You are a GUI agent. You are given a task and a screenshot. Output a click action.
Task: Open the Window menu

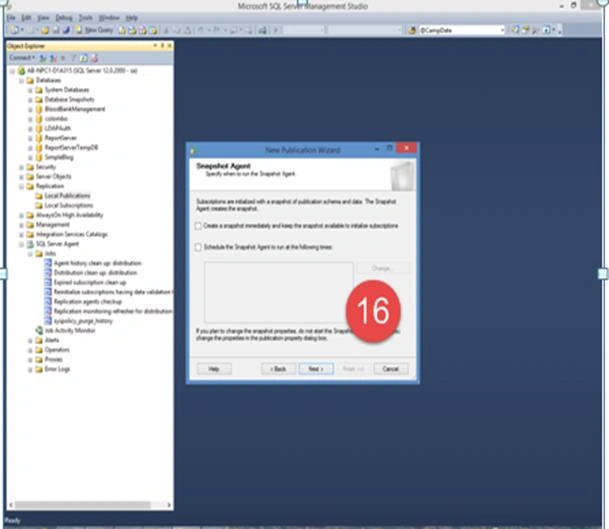[109, 18]
